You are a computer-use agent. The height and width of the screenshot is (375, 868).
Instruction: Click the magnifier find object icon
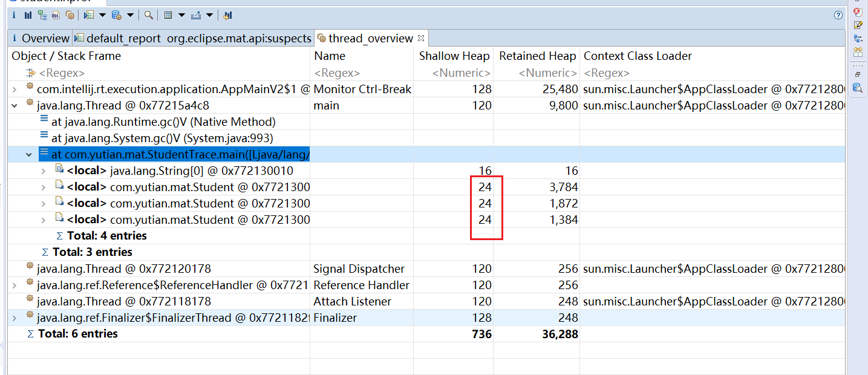pos(148,15)
